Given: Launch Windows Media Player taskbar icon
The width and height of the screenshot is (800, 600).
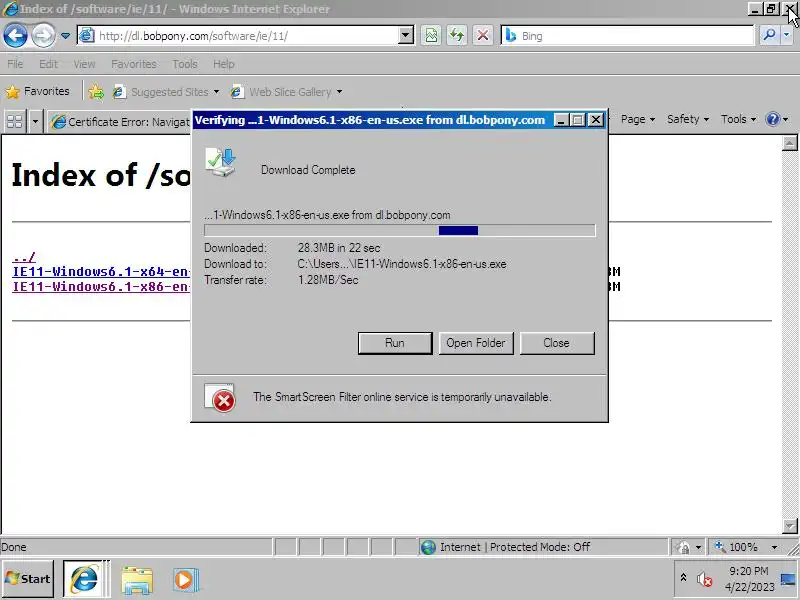Looking at the screenshot, I should coord(186,580).
